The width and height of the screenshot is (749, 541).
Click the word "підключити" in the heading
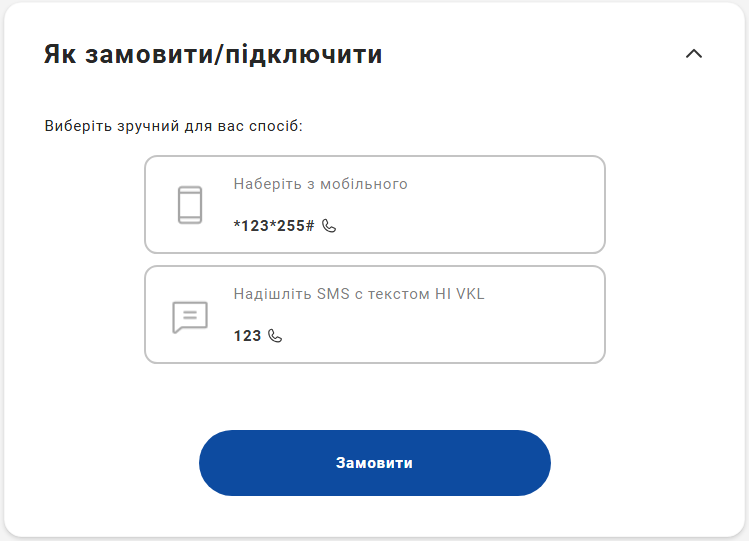[304, 54]
